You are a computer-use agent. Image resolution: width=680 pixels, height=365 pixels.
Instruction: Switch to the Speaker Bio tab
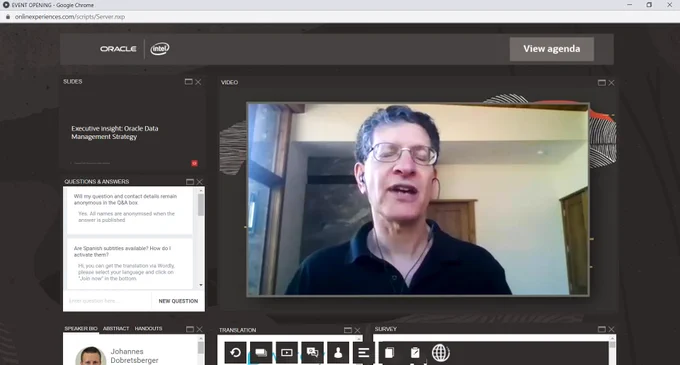pyautogui.click(x=81, y=329)
